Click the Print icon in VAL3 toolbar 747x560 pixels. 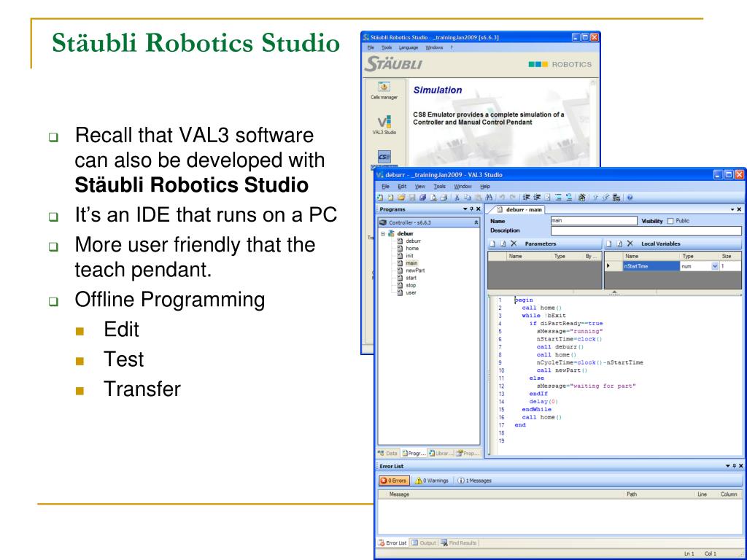click(x=444, y=198)
